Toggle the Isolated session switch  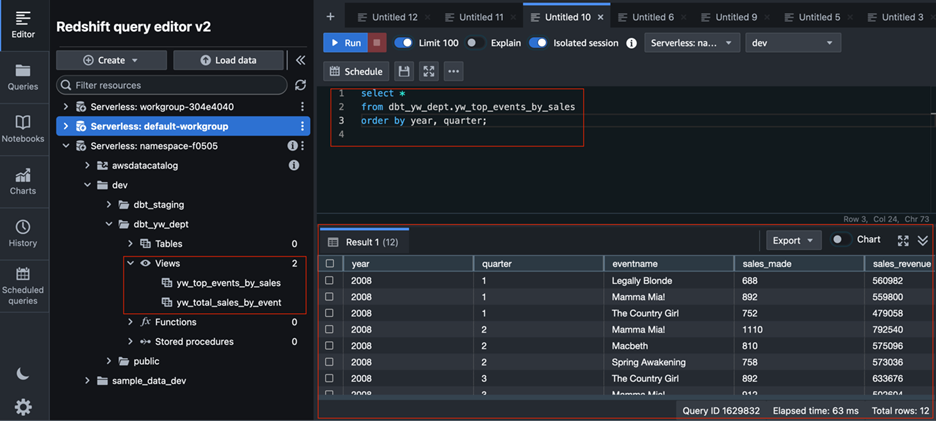coord(538,43)
